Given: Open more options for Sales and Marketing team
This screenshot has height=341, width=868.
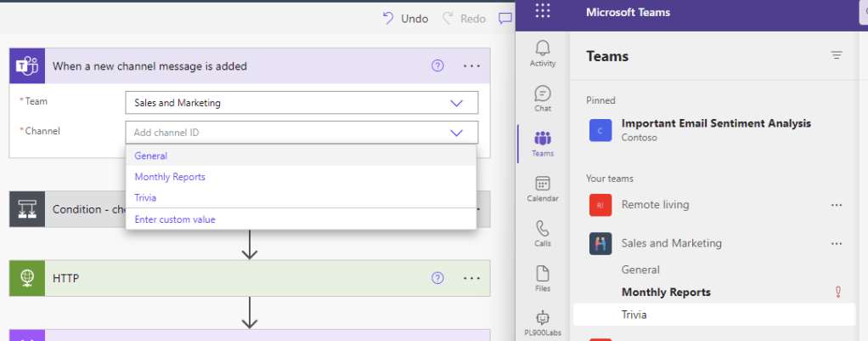Looking at the screenshot, I should pos(836,243).
